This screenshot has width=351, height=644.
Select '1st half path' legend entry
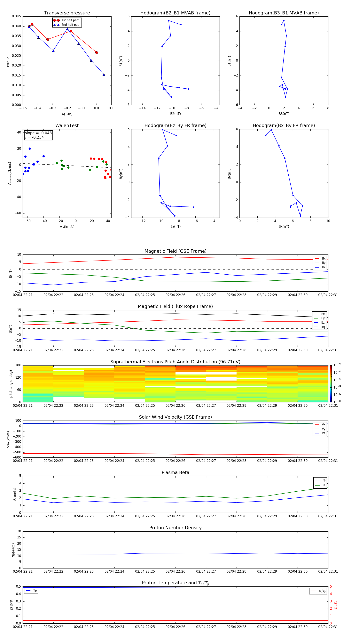click(x=67, y=20)
